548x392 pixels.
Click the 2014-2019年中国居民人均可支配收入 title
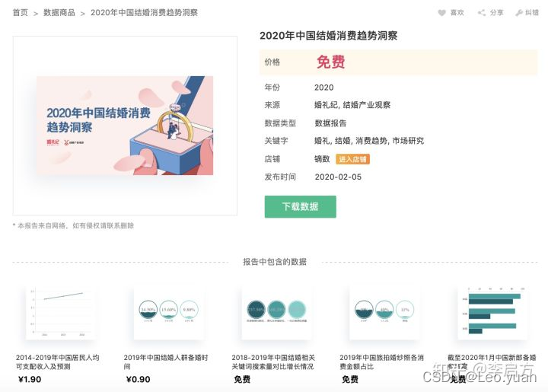coord(58,362)
